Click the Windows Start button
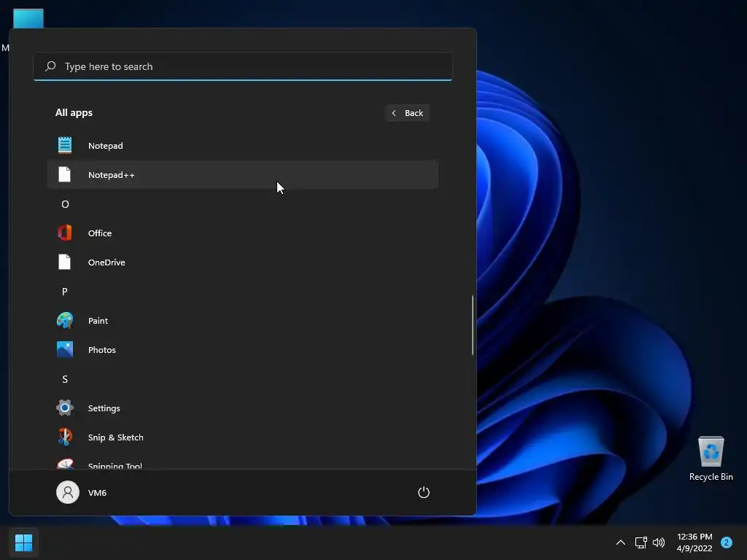Screen dimensions: 747x560 coord(23,542)
